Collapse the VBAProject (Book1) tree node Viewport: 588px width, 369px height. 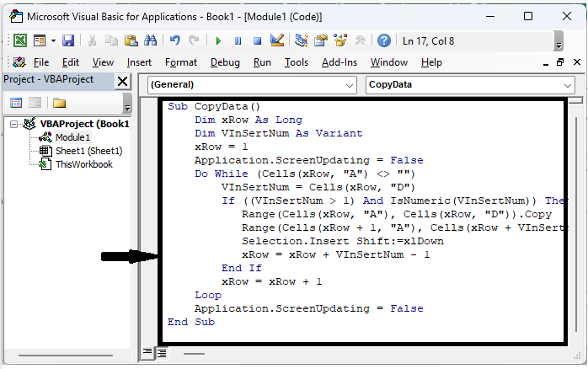13,124
